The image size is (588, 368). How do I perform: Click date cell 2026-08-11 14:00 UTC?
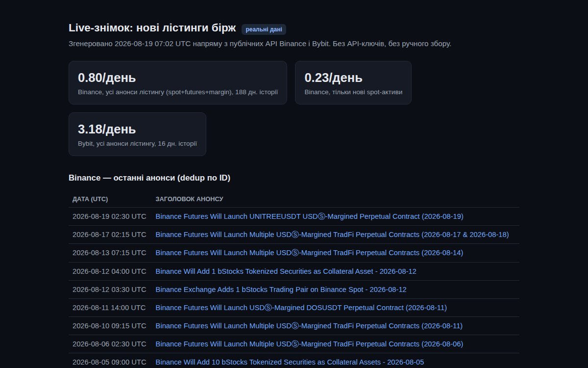pos(109,308)
